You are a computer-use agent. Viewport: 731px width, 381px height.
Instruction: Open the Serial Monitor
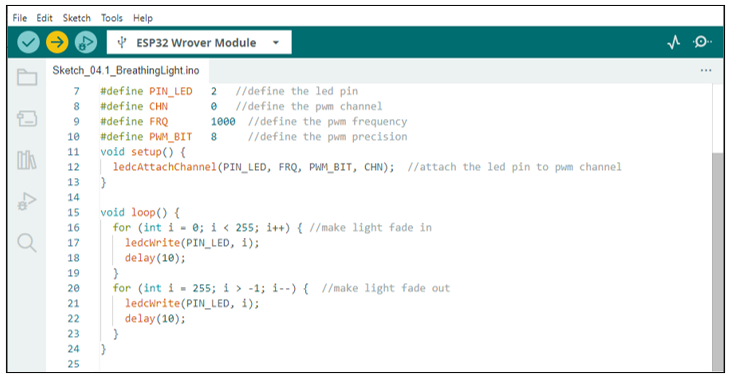[702, 42]
